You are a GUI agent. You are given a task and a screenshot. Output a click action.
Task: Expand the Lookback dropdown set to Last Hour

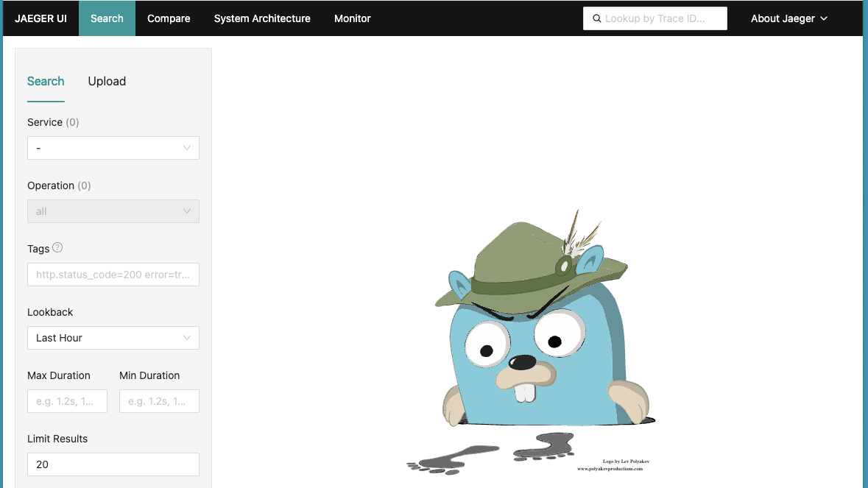113,338
